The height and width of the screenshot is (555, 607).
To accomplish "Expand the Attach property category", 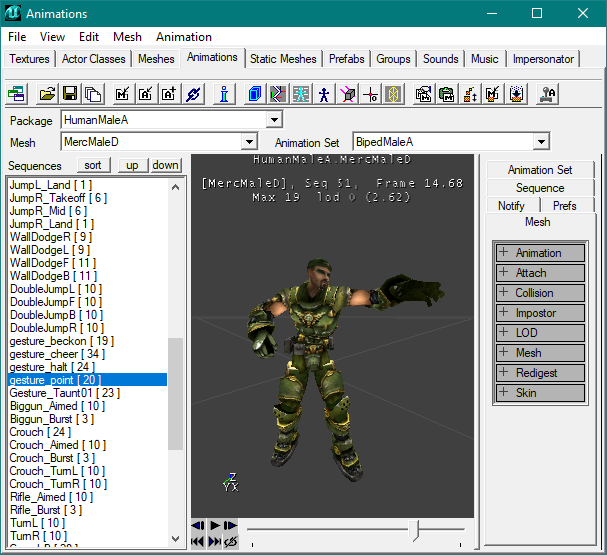I will [x=540, y=273].
